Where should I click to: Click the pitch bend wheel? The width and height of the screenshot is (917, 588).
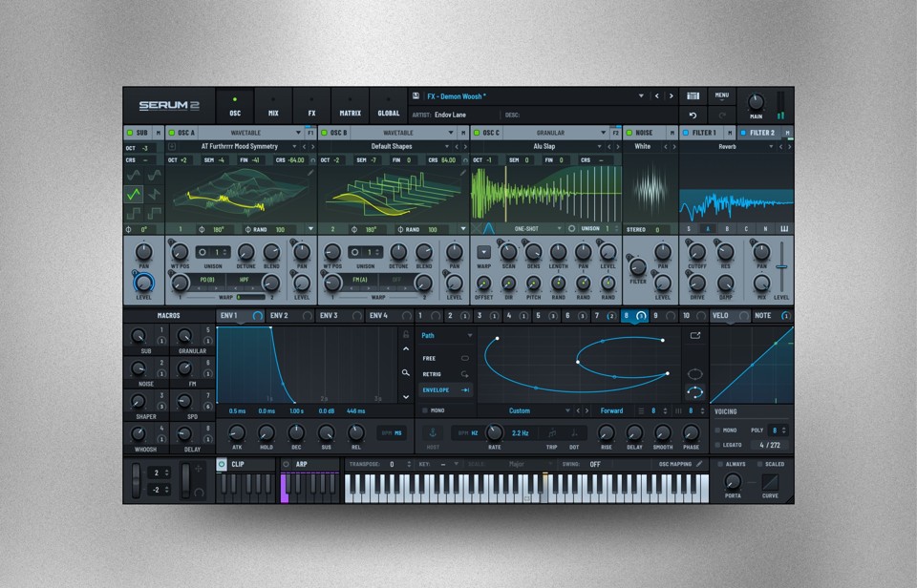(x=137, y=481)
